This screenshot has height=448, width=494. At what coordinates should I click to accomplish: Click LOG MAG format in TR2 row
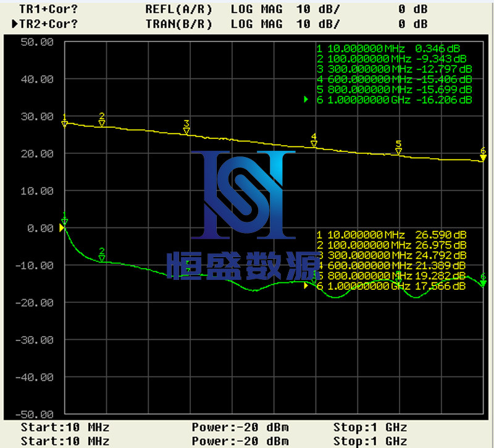[256, 24]
